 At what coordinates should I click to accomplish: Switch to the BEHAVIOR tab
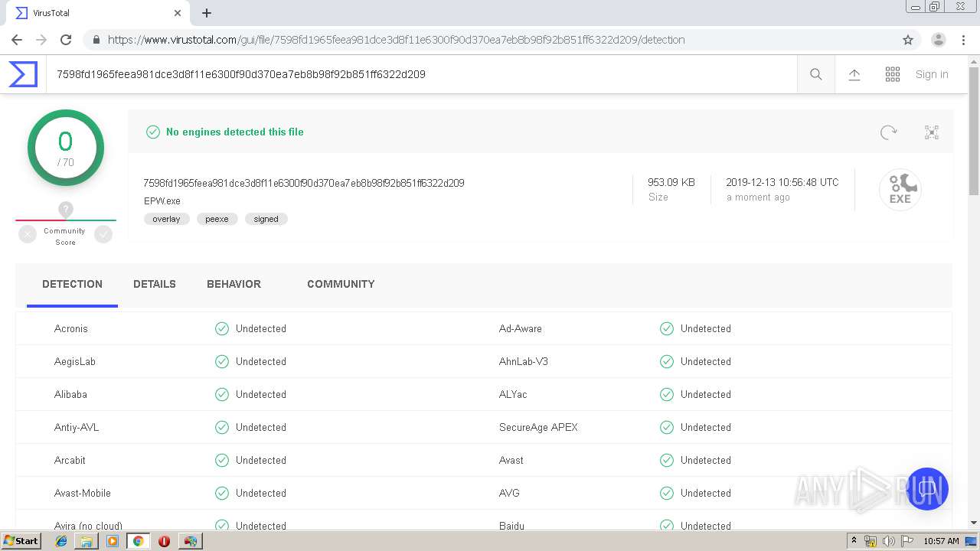(234, 284)
